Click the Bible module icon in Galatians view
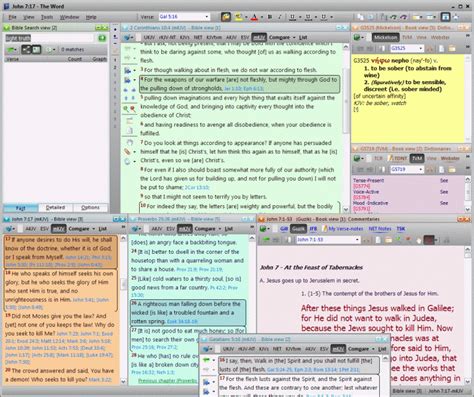Screen dimensions: 474x397 207,349
